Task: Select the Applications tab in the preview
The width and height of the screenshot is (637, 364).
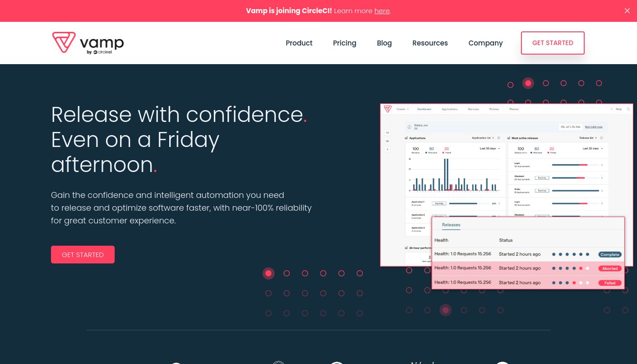Action: pos(450,109)
